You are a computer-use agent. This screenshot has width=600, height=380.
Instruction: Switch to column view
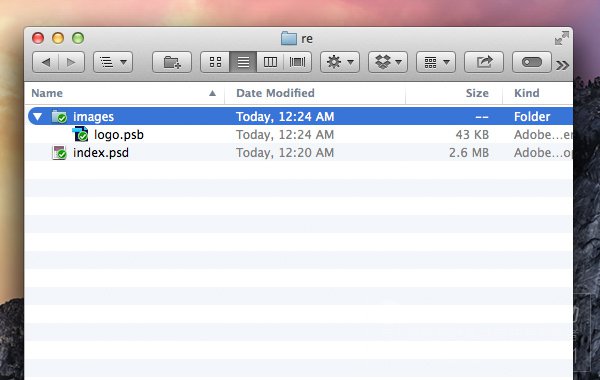(x=270, y=62)
